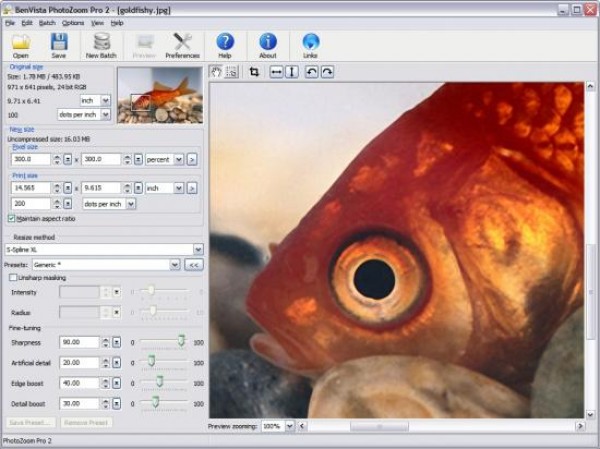Image resolution: width=600 pixels, height=449 pixels.
Task: Adjust the Sharpness slider
Action: point(180,342)
